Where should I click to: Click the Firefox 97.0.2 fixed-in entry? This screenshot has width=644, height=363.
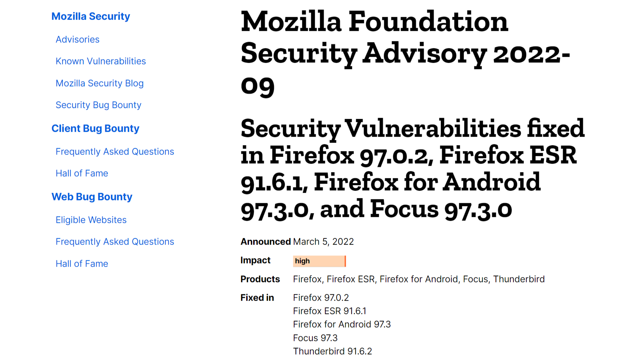click(x=321, y=297)
